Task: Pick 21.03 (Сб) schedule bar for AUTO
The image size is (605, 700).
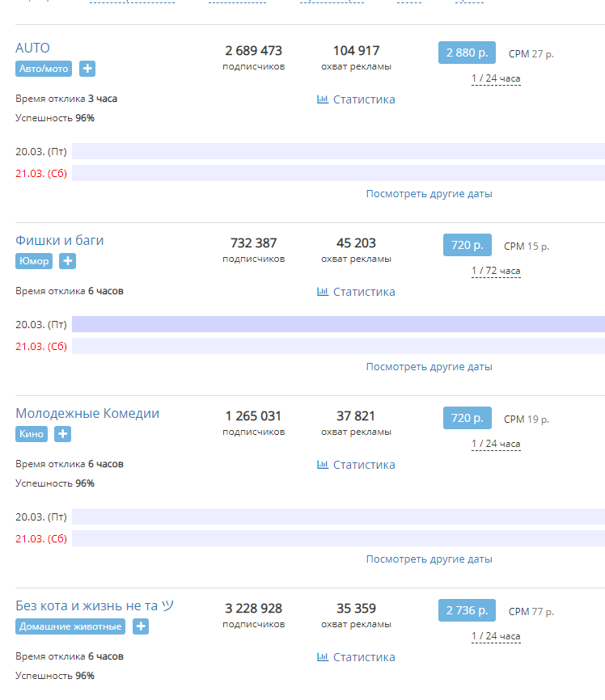Action: click(338, 173)
